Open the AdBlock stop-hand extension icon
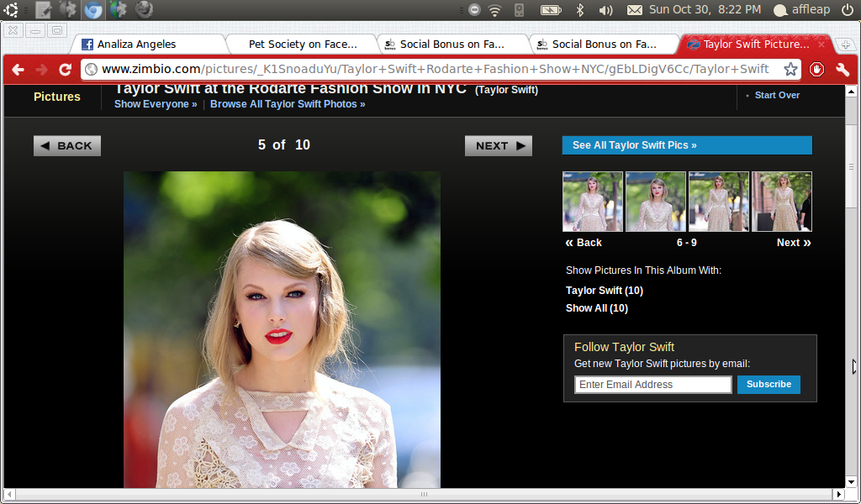This screenshot has width=861, height=504. (x=816, y=69)
